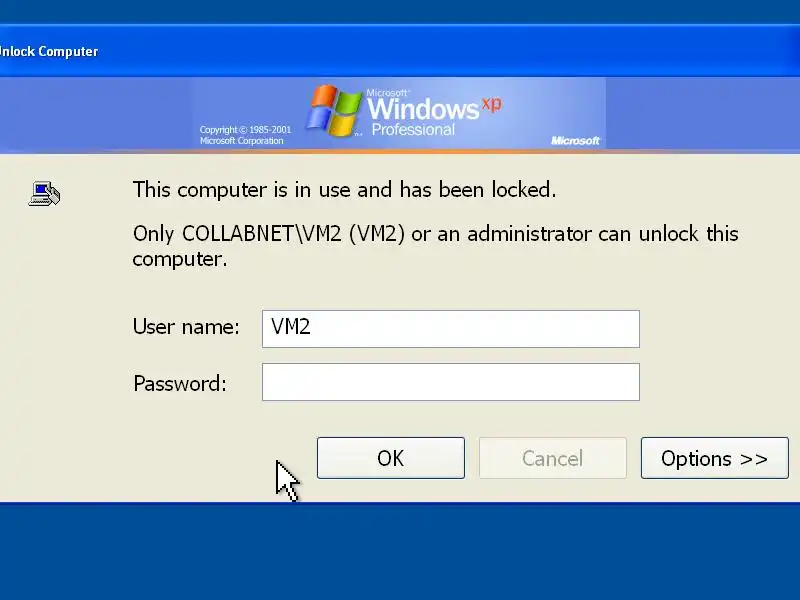Image resolution: width=800 pixels, height=600 pixels.
Task: Click the Professional edition text
Action: (413, 130)
